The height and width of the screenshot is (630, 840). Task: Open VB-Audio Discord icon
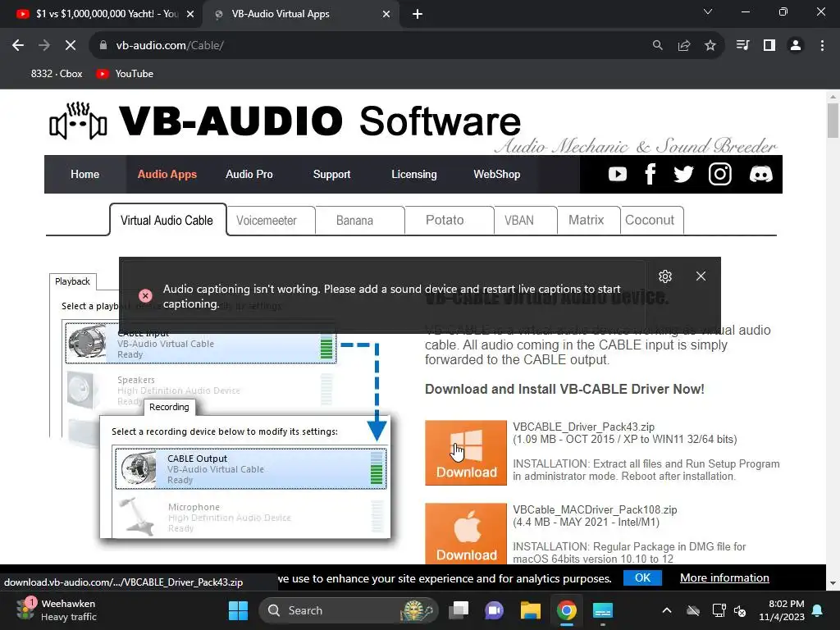760,174
